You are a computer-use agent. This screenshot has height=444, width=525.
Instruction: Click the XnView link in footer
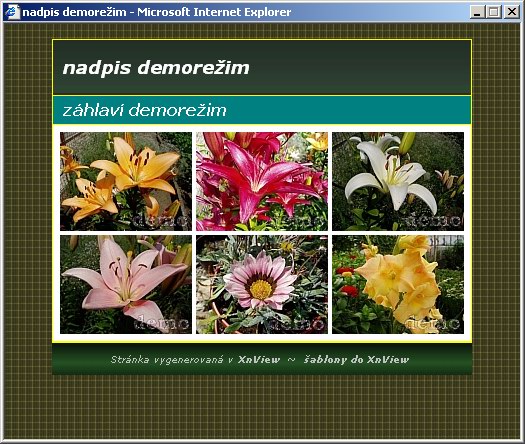(259, 360)
